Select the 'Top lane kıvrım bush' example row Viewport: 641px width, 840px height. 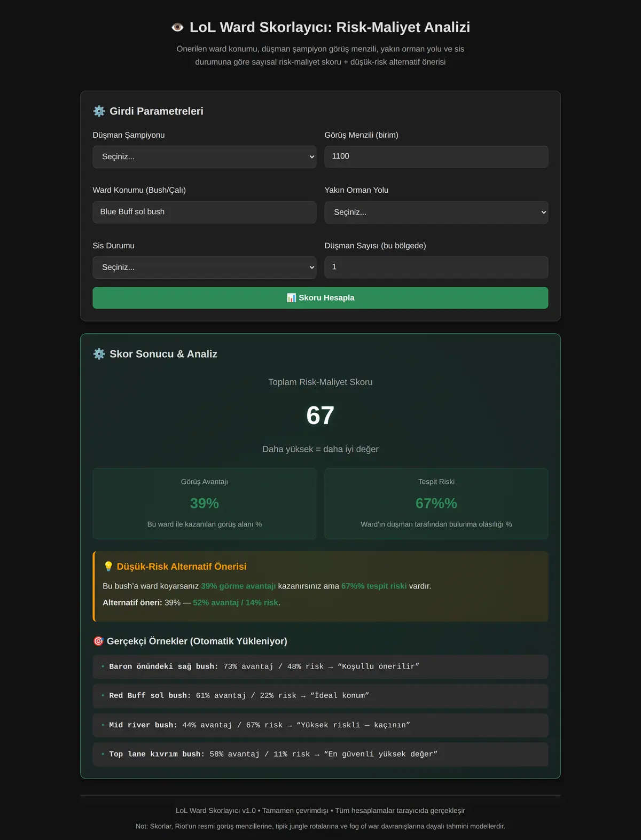pos(320,755)
